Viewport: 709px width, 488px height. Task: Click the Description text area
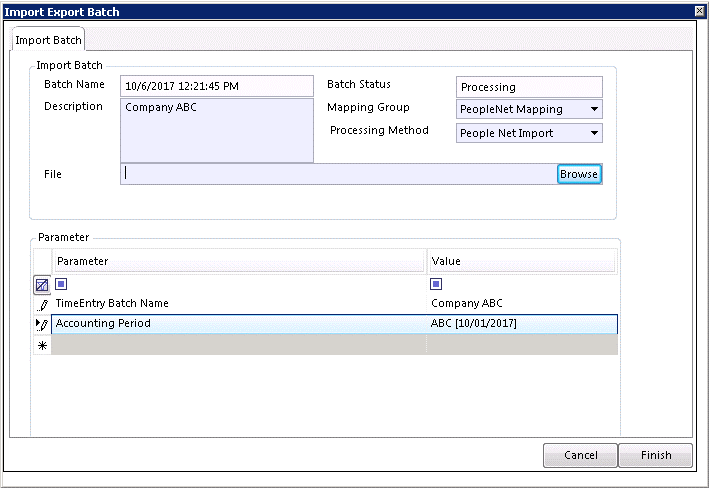point(217,130)
